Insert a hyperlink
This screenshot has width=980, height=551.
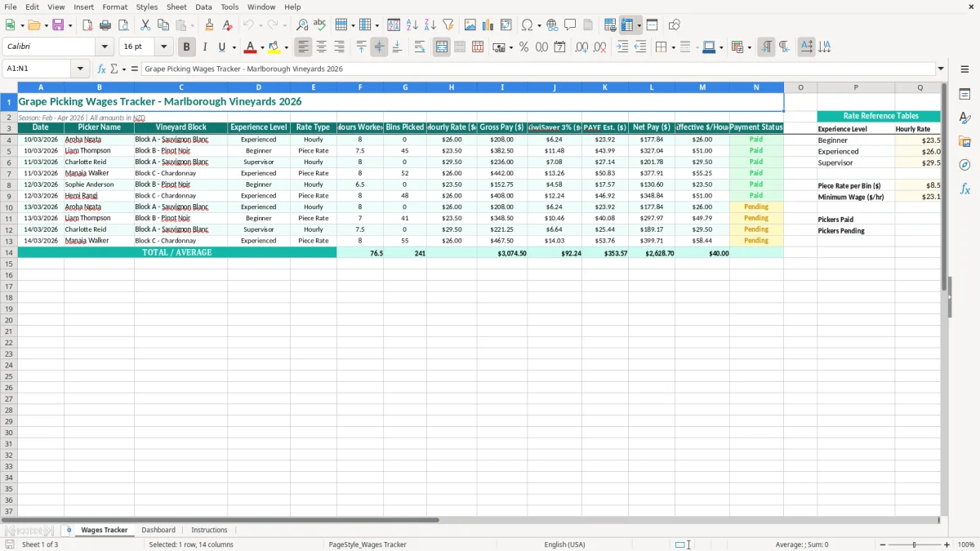(x=552, y=25)
